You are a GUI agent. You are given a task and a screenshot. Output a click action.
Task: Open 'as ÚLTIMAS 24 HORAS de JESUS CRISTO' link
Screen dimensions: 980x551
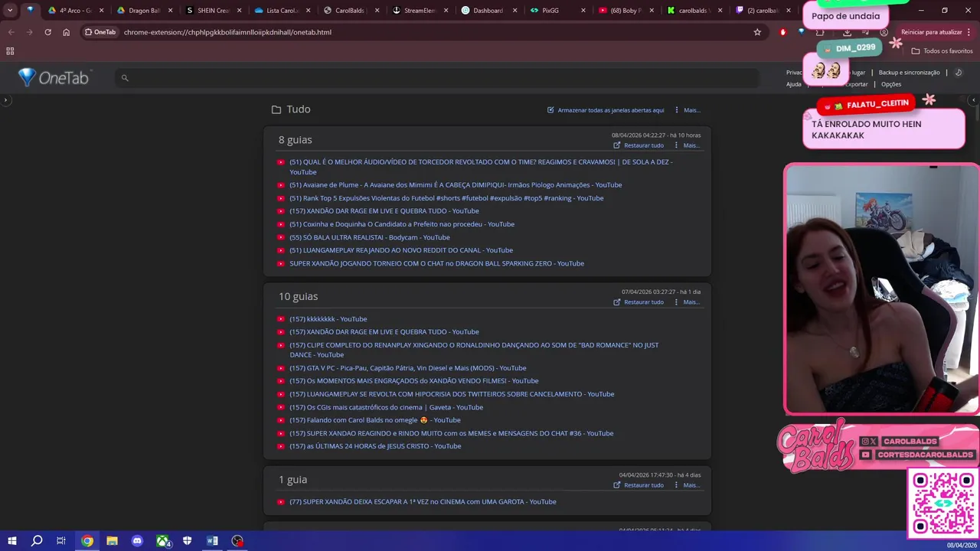pos(375,446)
